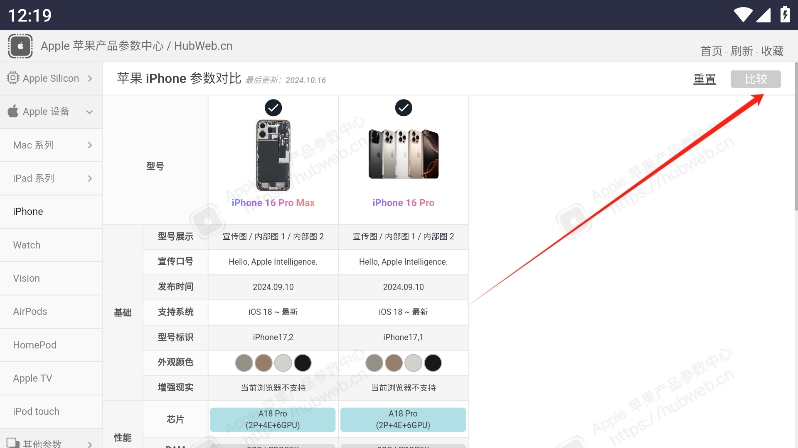Open AirPods in the sidebar

pos(51,312)
